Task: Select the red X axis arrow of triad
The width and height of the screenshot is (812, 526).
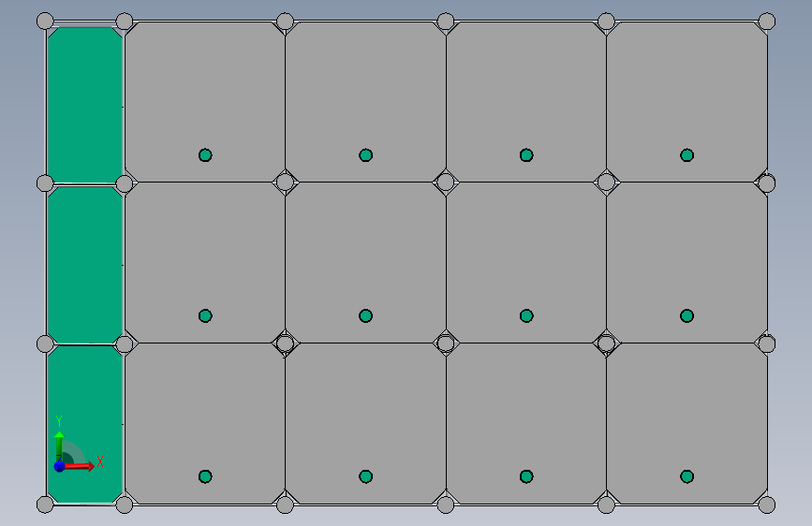Action: pyautogui.click(x=79, y=466)
